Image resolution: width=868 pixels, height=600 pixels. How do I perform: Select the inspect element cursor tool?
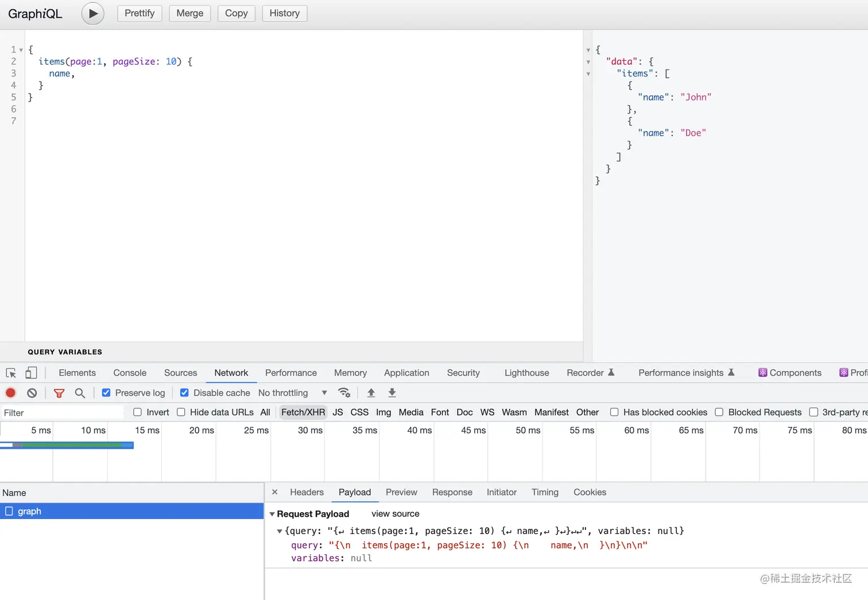(x=10, y=373)
